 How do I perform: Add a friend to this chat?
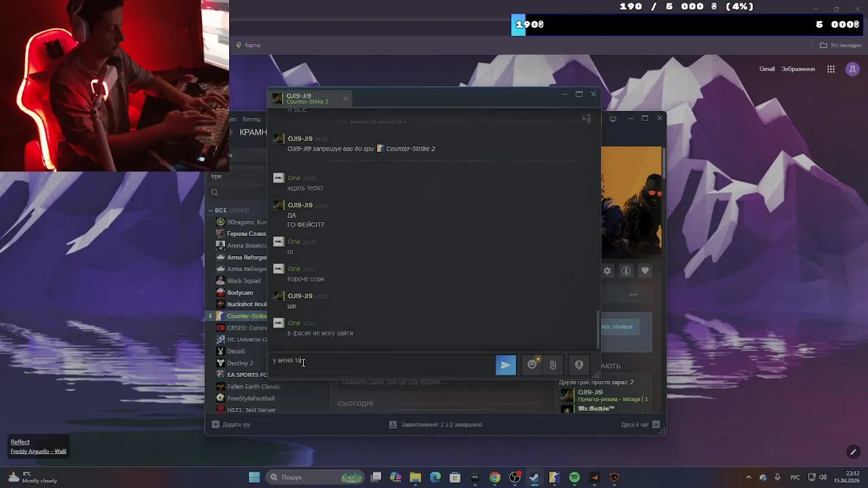587,119
